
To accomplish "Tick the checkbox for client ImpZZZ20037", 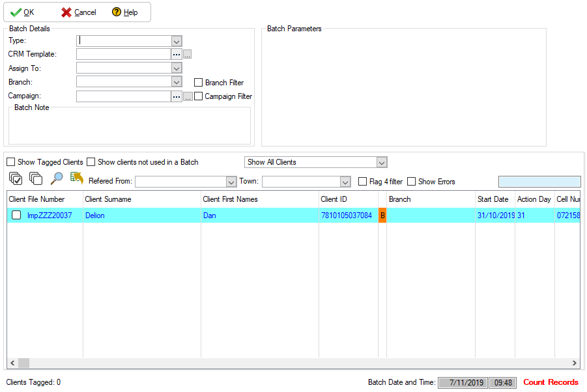I will pyautogui.click(x=16, y=216).
